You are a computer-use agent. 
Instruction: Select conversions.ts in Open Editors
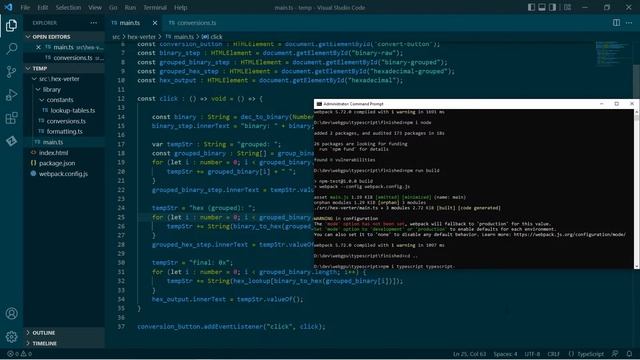(64, 58)
